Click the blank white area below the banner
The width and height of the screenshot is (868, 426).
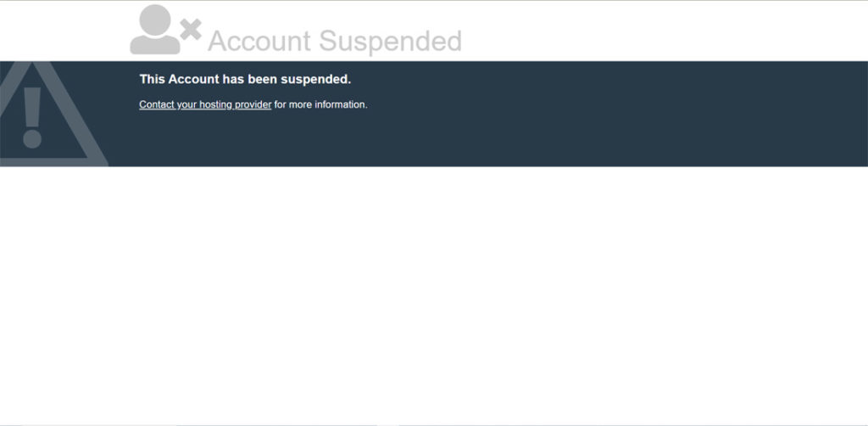pyautogui.click(x=434, y=294)
